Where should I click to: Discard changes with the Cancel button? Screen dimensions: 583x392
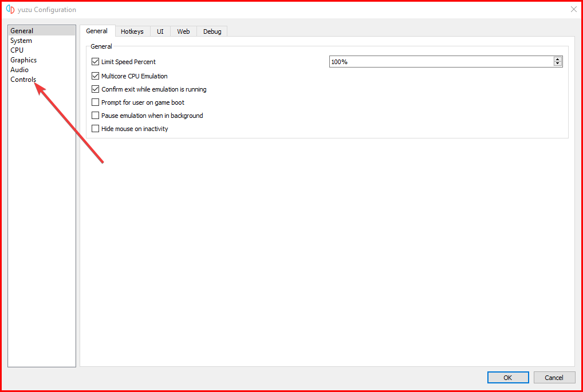[554, 378]
